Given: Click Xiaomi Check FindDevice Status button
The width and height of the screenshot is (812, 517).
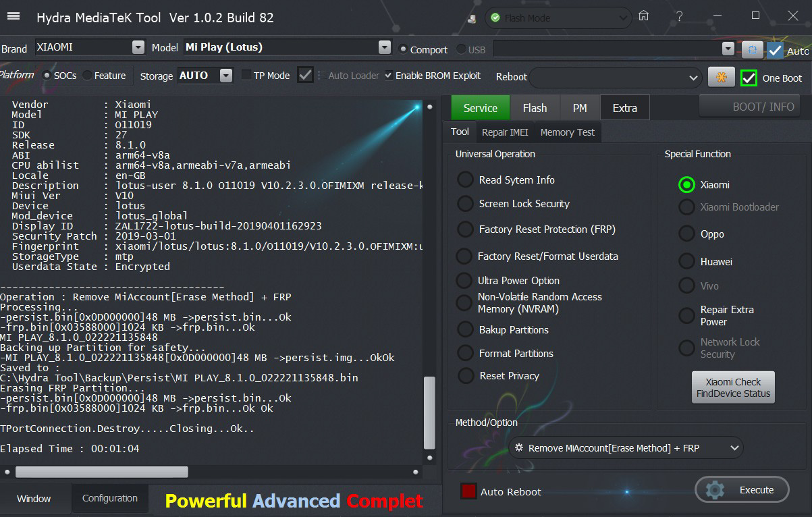Looking at the screenshot, I should (x=733, y=387).
